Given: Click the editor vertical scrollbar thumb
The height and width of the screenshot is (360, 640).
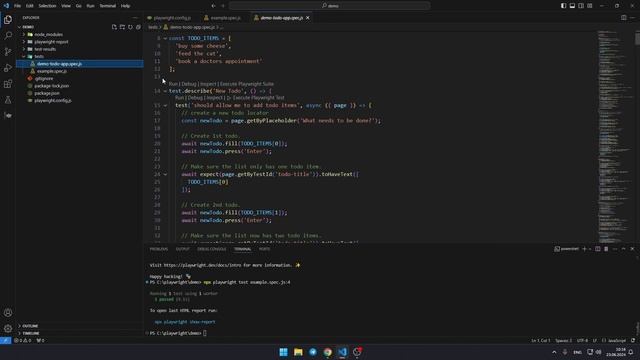Looking at the screenshot, I should click(637, 39).
